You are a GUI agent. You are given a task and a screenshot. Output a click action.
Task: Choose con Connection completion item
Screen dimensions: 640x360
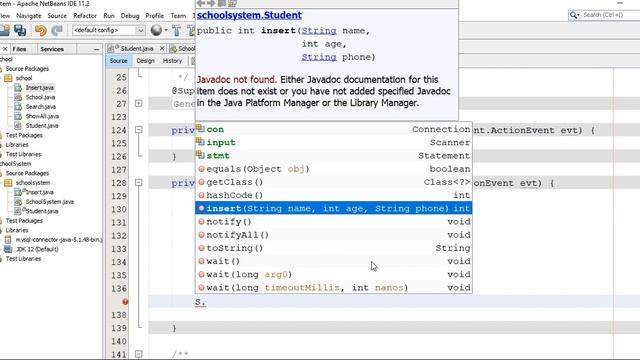(333, 129)
